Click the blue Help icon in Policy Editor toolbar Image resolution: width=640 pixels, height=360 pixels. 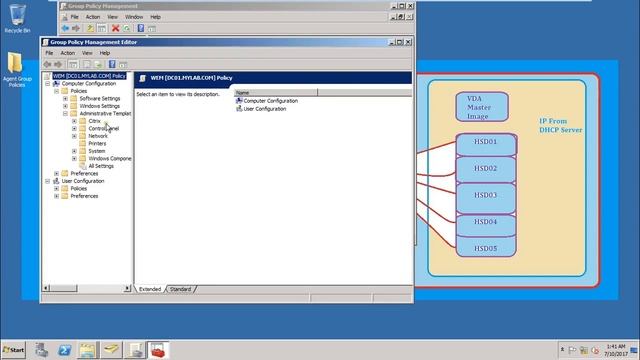(x=112, y=64)
